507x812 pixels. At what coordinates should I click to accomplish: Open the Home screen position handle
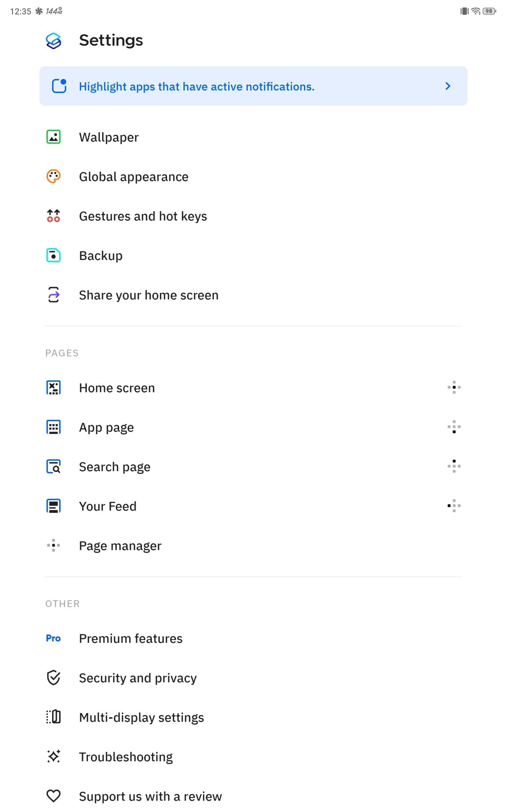tap(454, 388)
